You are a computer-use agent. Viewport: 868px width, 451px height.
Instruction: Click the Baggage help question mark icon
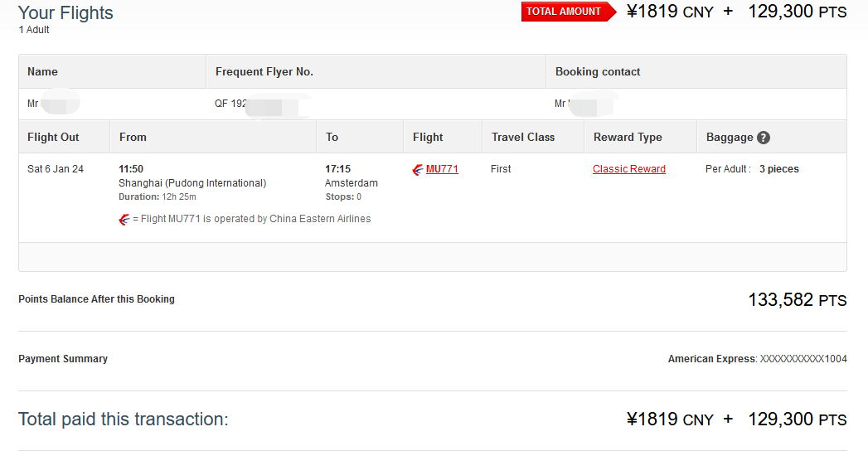764,138
